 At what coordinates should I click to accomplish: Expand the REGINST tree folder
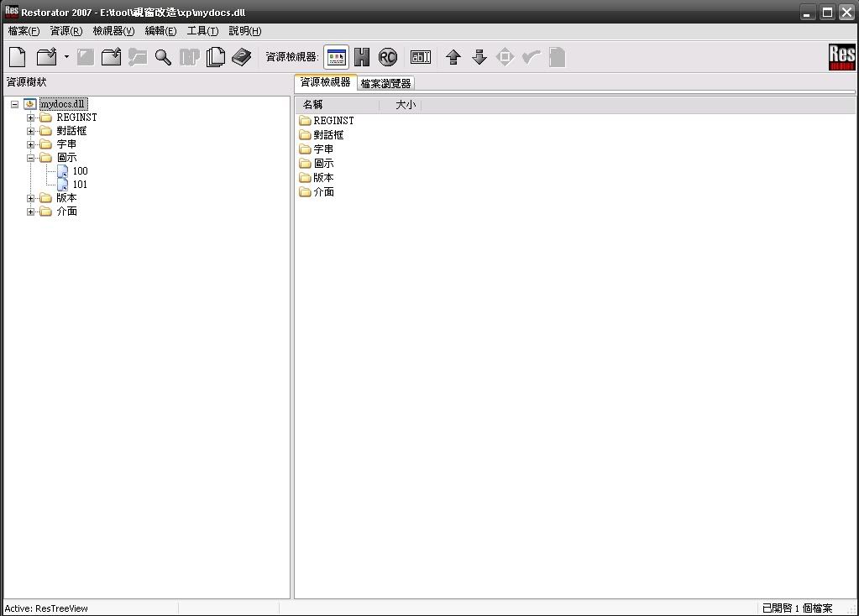31,117
